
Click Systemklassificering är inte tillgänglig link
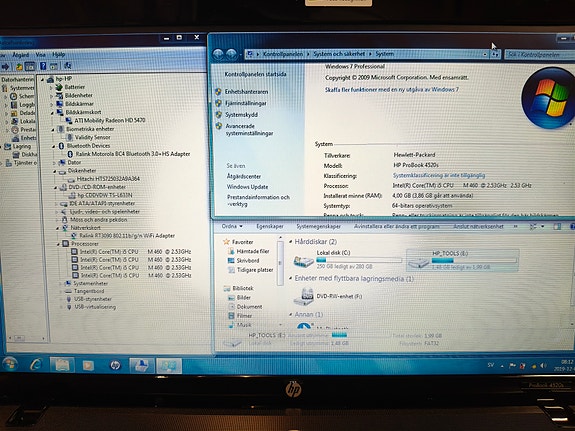(439, 176)
